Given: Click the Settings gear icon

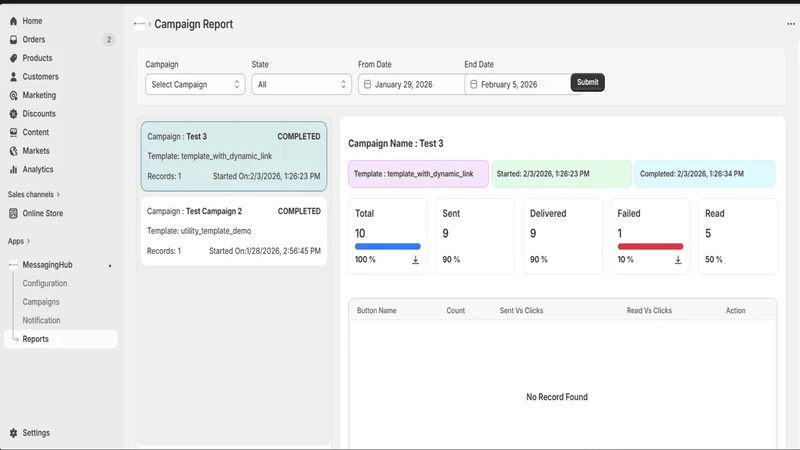Looking at the screenshot, I should 13,433.
